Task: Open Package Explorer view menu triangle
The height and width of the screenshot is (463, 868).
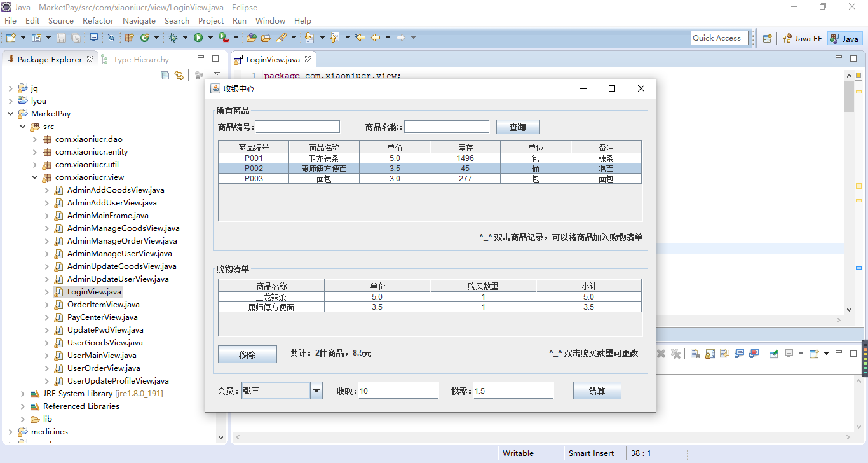Action: click(217, 74)
